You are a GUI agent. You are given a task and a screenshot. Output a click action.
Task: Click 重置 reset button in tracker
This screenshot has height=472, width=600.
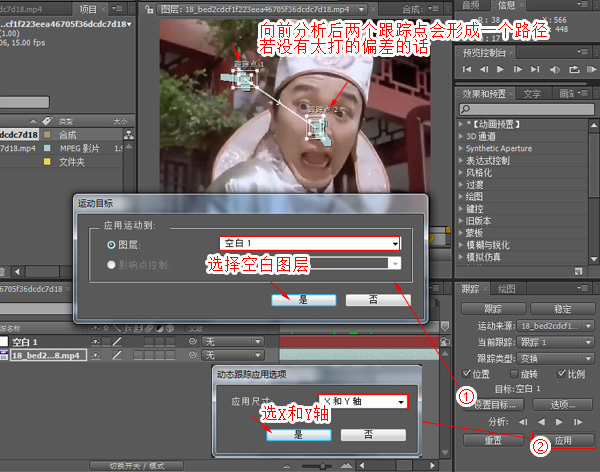pos(493,440)
